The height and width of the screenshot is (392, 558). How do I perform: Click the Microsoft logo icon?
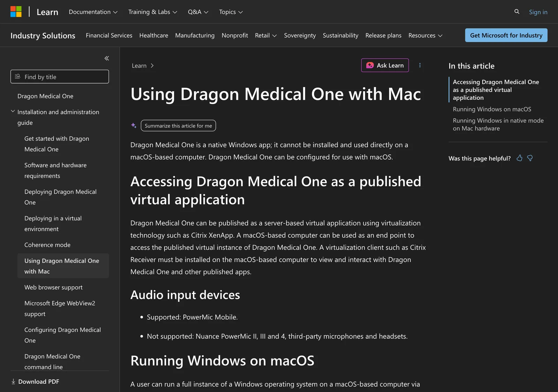pyautogui.click(x=16, y=11)
